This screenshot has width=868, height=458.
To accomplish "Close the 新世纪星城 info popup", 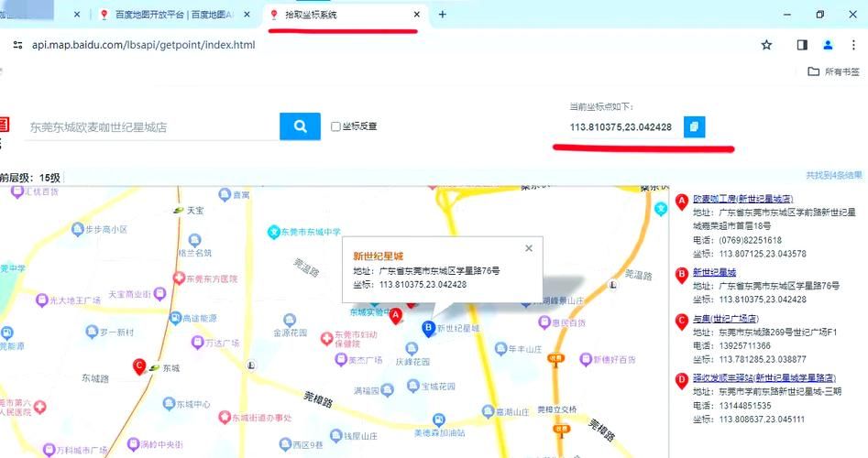I will tap(528, 248).
